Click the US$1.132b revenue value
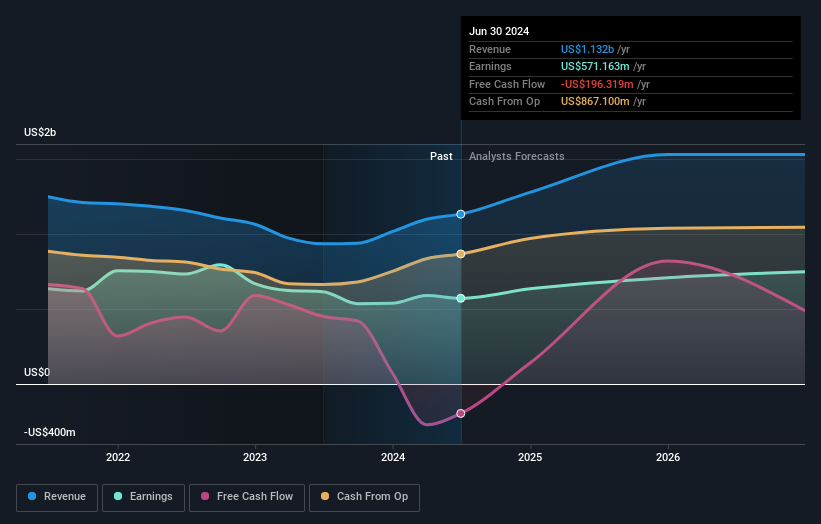Image resolution: width=821 pixels, height=524 pixels. tap(587, 49)
